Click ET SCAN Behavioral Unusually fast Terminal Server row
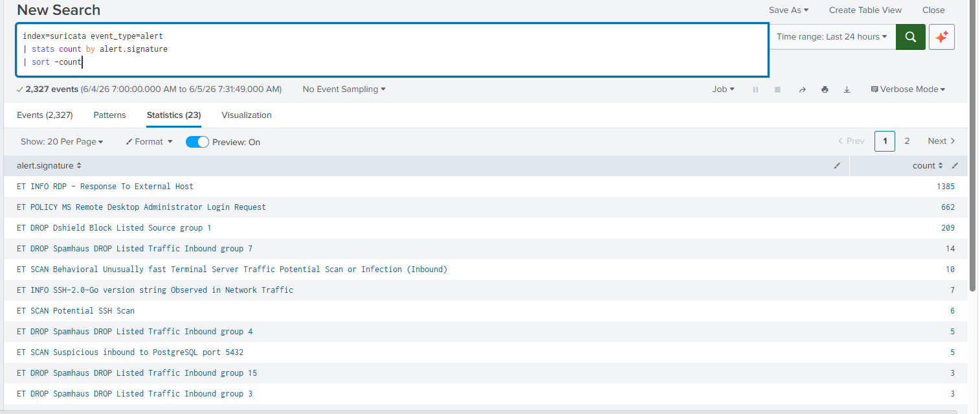The width and height of the screenshot is (980, 414). coord(485,270)
